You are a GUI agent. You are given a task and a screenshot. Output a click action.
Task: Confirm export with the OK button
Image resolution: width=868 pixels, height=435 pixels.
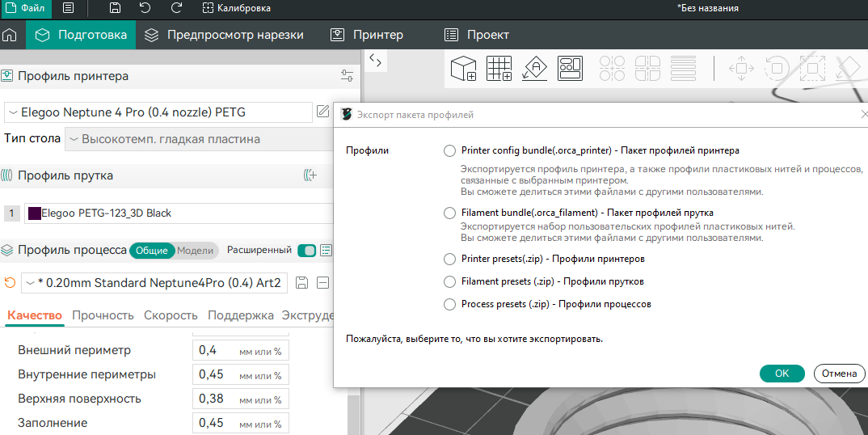click(782, 374)
